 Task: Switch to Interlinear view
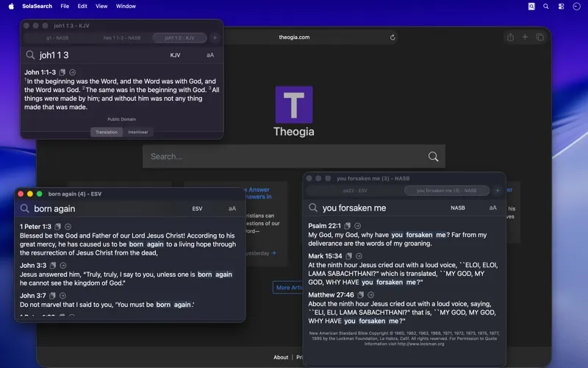click(x=138, y=132)
